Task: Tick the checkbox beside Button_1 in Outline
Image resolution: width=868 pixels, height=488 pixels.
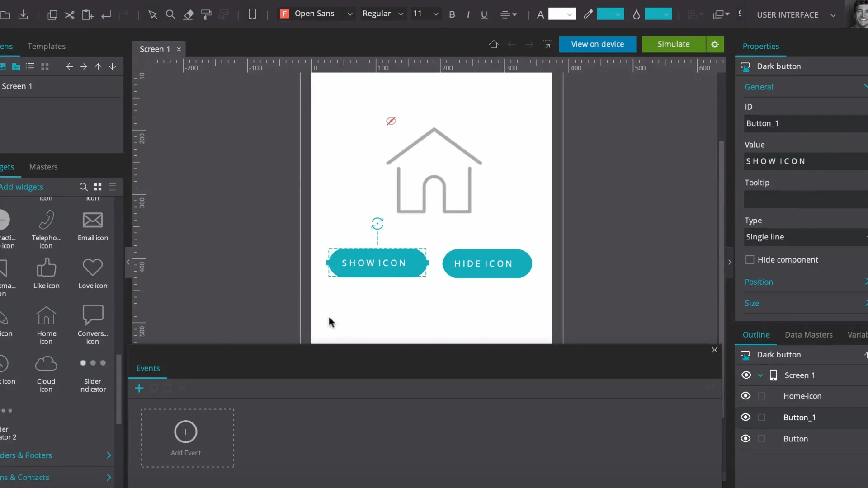Action: tap(761, 418)
